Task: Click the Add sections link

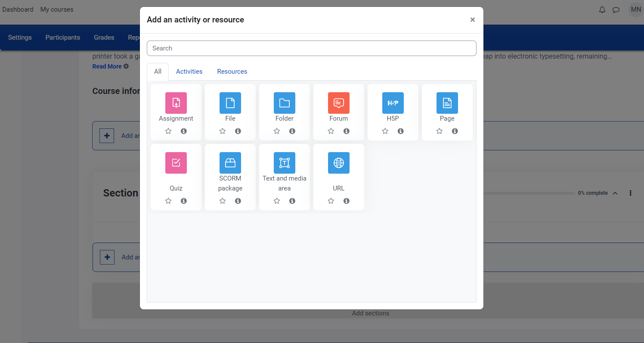Action: 370,313
